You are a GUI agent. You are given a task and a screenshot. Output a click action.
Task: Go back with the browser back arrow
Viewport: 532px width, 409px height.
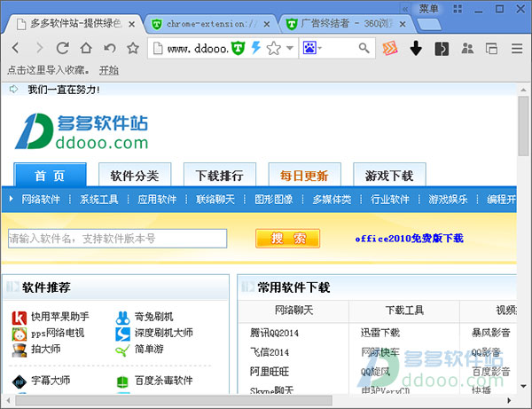coord(15,48)
